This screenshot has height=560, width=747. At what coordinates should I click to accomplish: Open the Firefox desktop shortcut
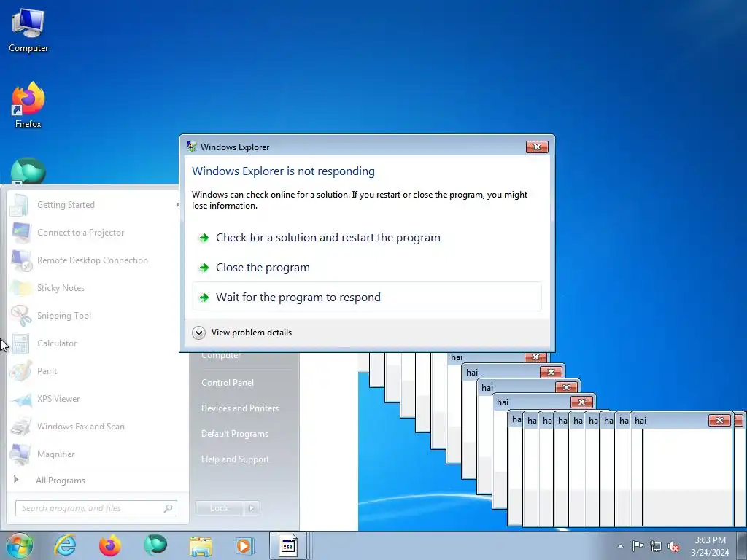(x=28, y=105)
